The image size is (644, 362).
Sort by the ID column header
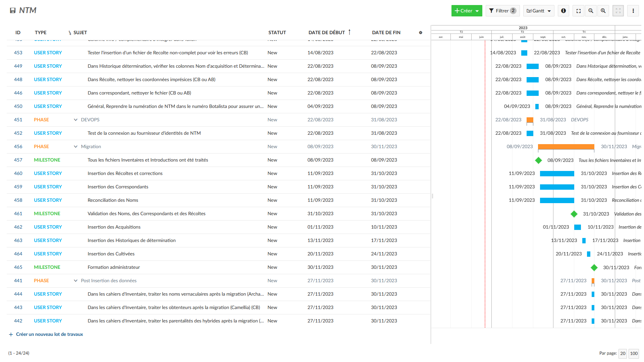click(18, 33)
